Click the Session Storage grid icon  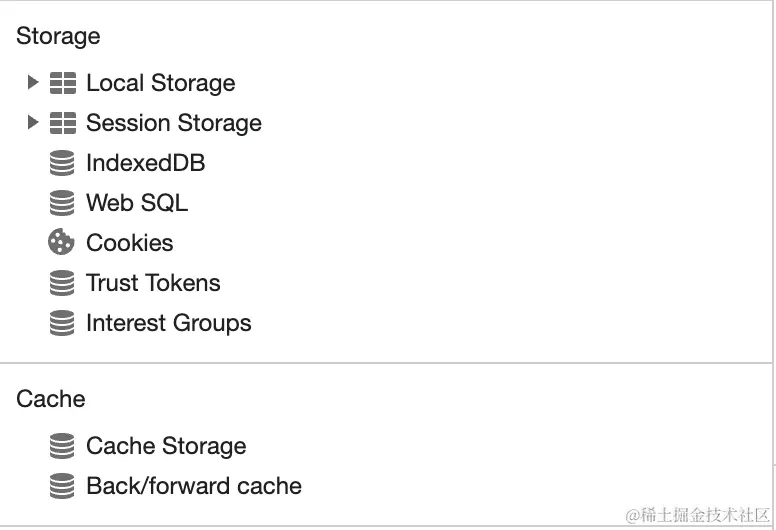click(62, 123)
